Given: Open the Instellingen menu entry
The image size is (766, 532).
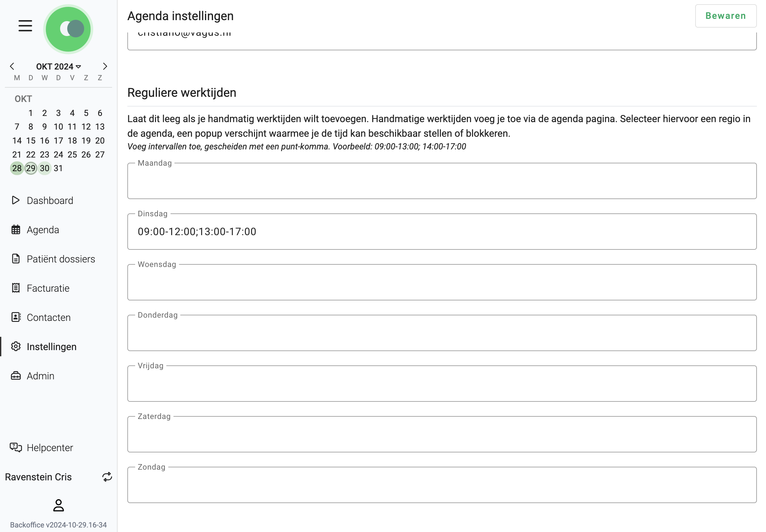Looking at the screenshot, I should (51, 347).
